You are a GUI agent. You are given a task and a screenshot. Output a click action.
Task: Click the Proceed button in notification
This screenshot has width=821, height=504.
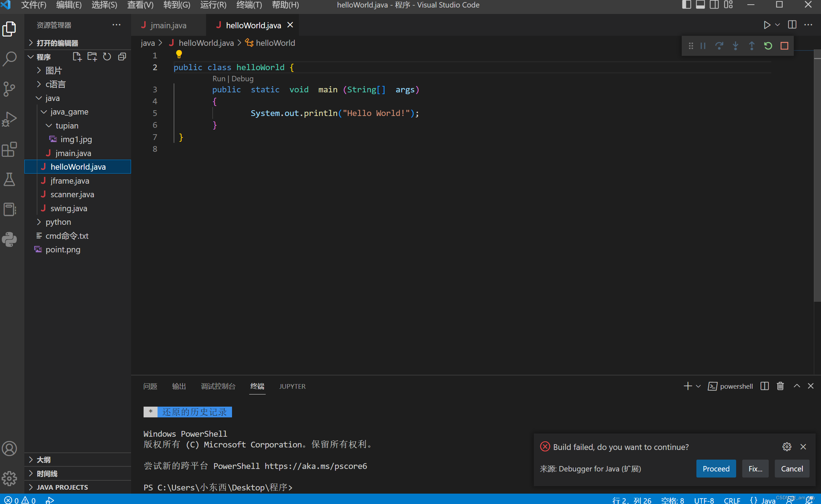point(716,469)
